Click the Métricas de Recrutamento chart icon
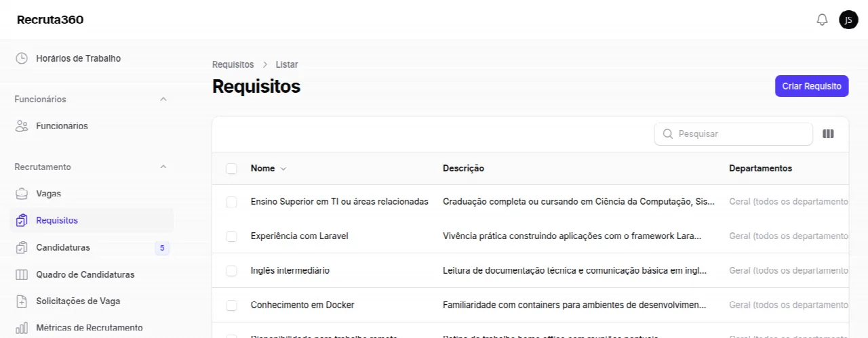 click(22, 328)
